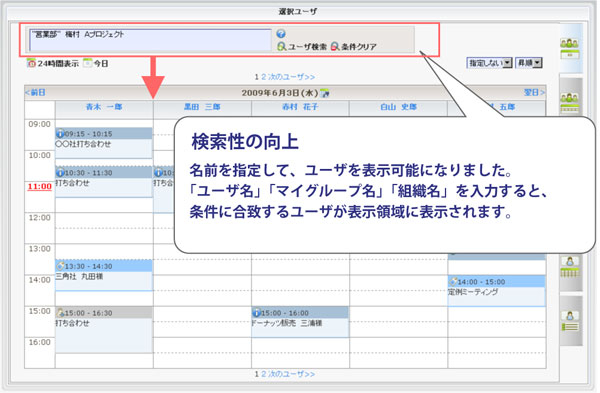The height and width of the screenshot is (393, 600).
Task: Open the 指定しない sort field dropdown
Action: point(489,63)
